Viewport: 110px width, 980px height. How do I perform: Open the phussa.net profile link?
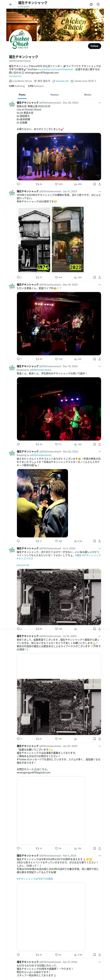[x=62, y=81]
